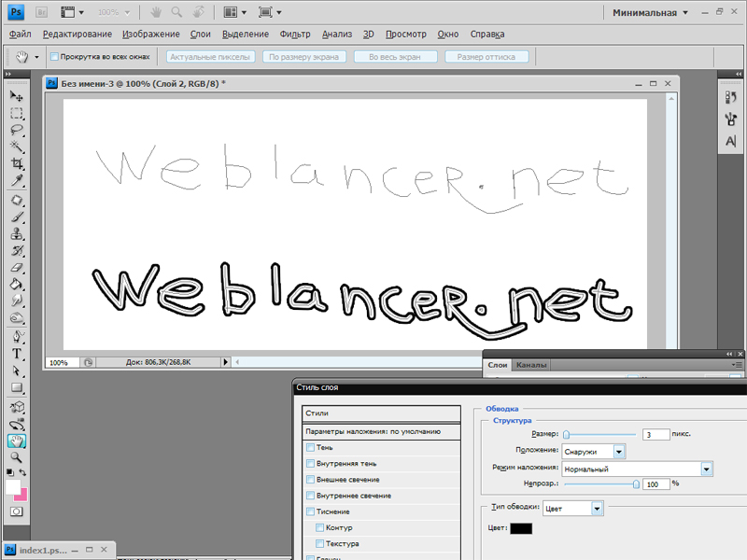Enable the Внешнее свечение style
Image resolution: width=747 pixels, height=560 pixels.
pyautogui.click(x=311, y=480)
